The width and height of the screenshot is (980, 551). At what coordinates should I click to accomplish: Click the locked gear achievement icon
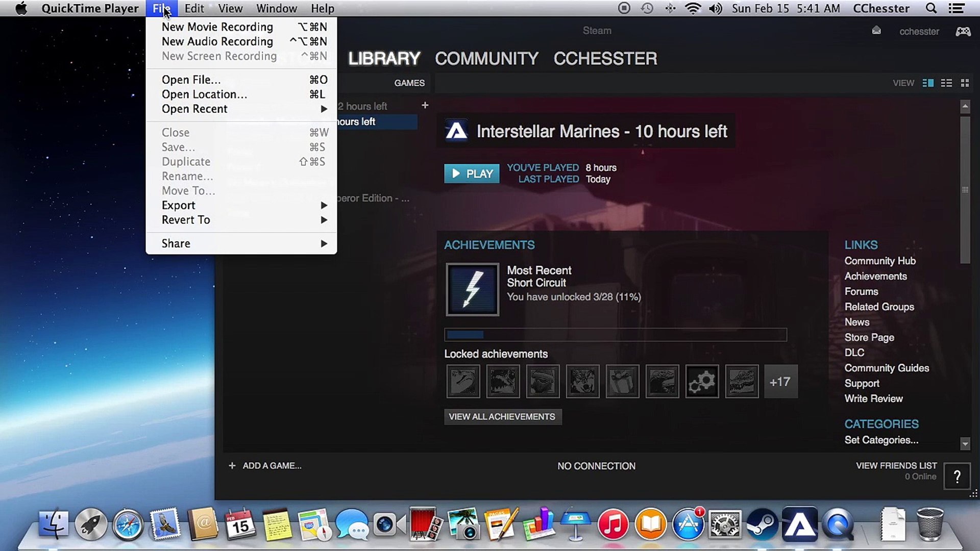(702, 381)
